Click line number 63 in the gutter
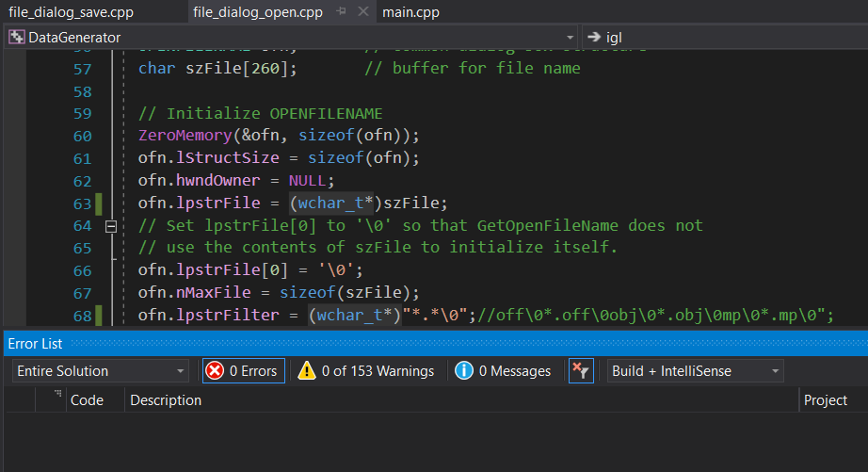This screenshot has height=472, width=868. tap(83, 203)
